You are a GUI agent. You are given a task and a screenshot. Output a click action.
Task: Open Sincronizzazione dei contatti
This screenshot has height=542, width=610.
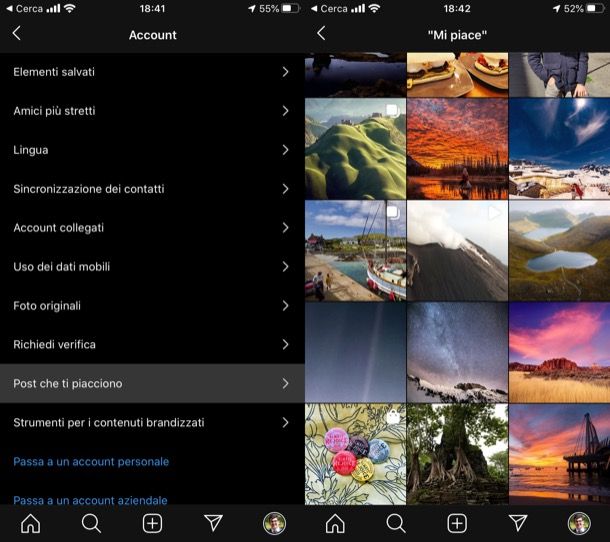152,189
